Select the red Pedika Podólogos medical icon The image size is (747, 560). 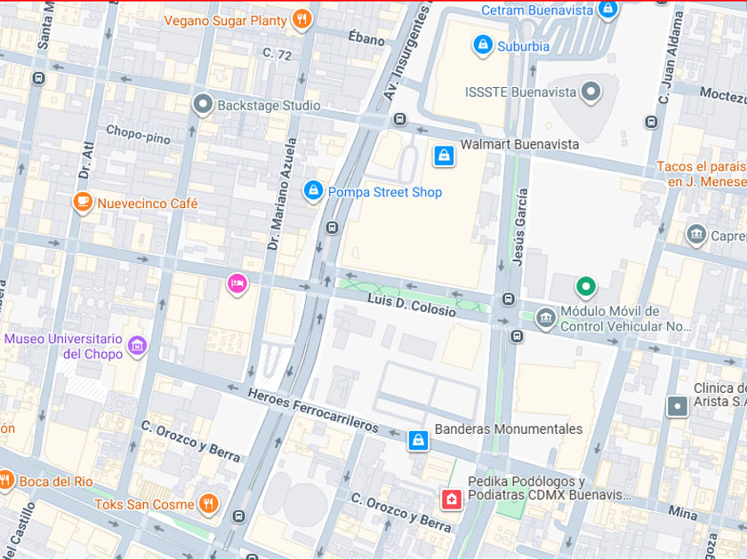point(451,499)
